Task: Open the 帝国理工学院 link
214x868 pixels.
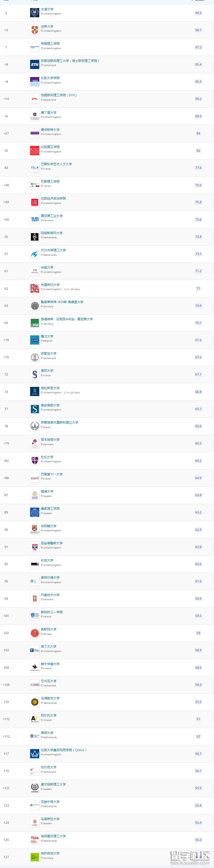Action: coord(50,44)
